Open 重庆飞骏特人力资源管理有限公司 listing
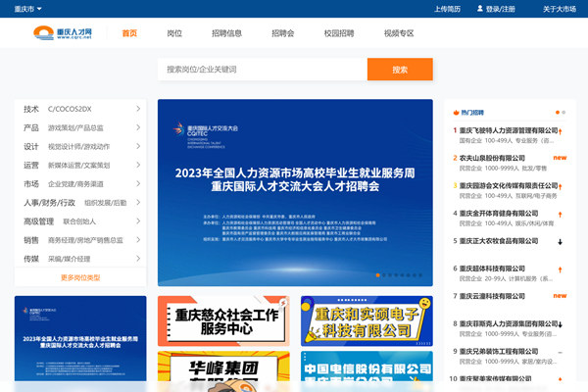 [508, 130]
